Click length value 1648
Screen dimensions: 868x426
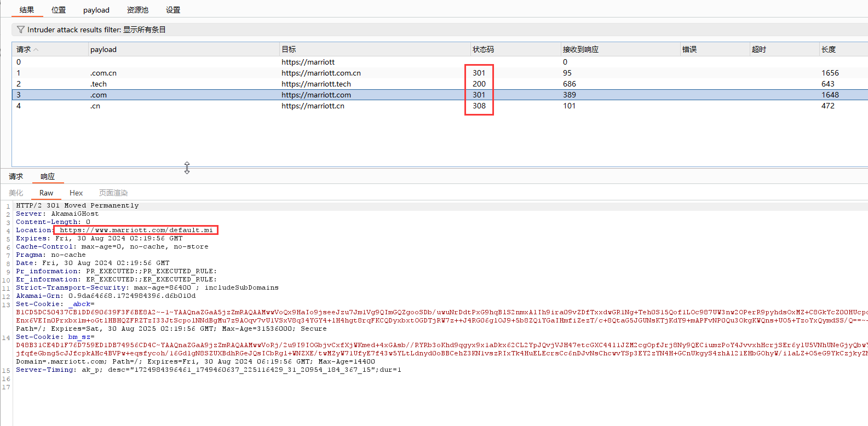(x=830, y=95)
